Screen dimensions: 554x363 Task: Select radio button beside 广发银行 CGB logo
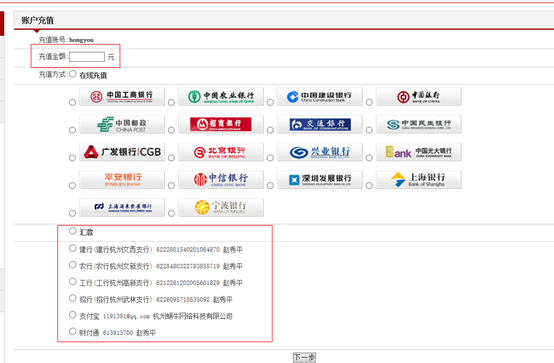point(72,158)
